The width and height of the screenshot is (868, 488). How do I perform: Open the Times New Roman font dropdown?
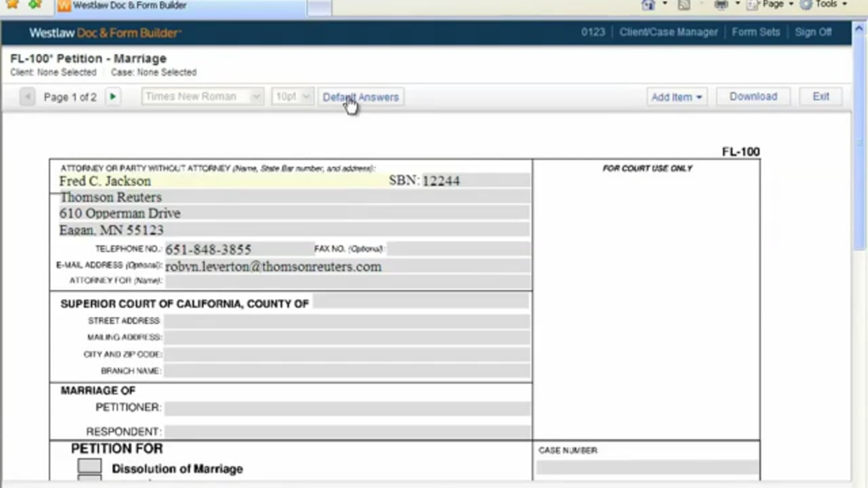tap(202, 97)
